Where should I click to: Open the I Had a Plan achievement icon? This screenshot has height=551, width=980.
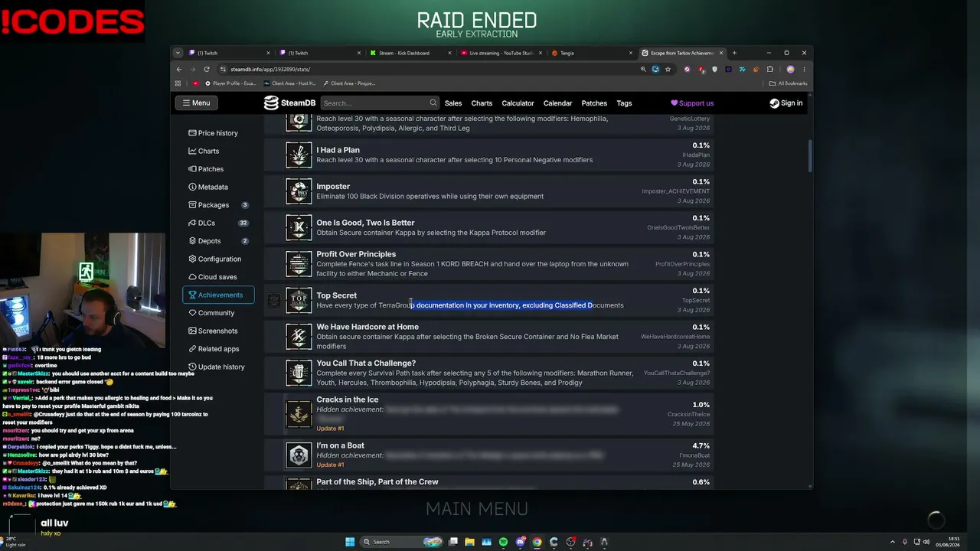click(x=299, y=155)
